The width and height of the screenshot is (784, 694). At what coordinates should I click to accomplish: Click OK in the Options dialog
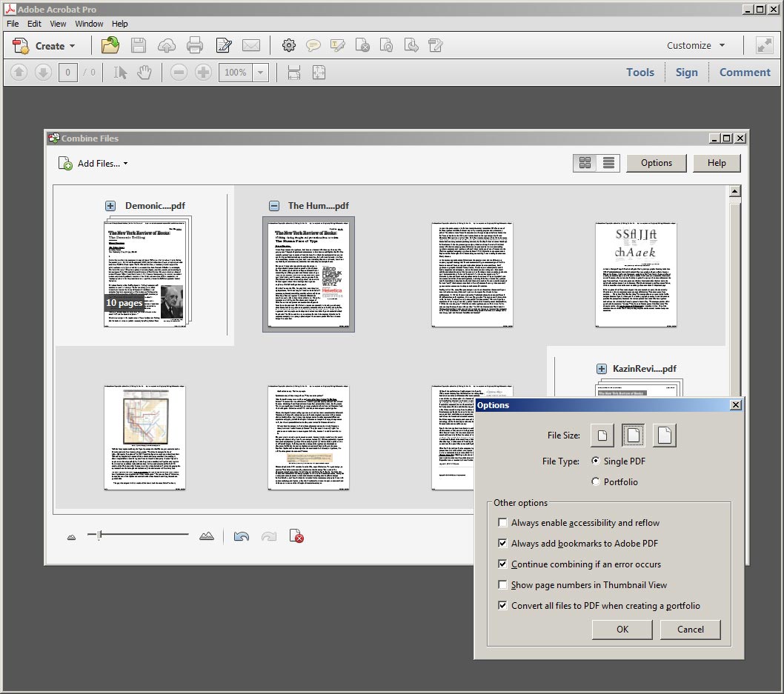[622, 630]
